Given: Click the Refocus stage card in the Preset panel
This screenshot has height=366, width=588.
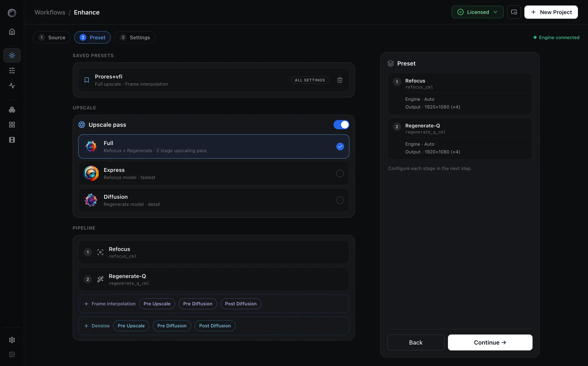Looking at the screenshot, I should click(x=460, y=94).
